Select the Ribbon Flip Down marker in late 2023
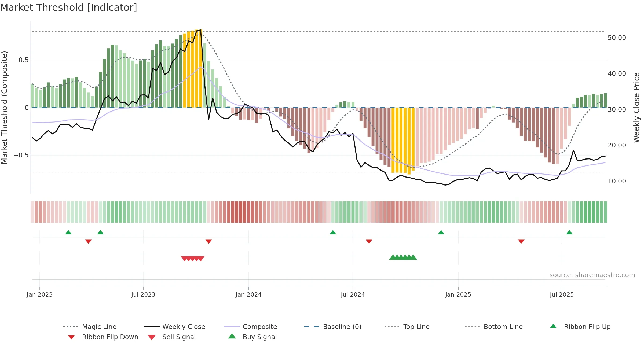Screen dimensions: 644x362 [x=209, y=242]
